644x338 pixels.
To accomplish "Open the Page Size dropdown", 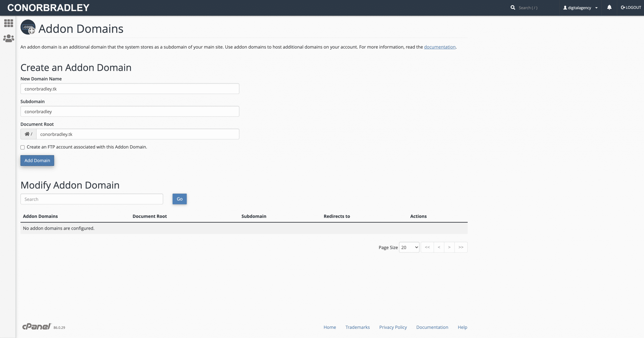I will point(409,247).
